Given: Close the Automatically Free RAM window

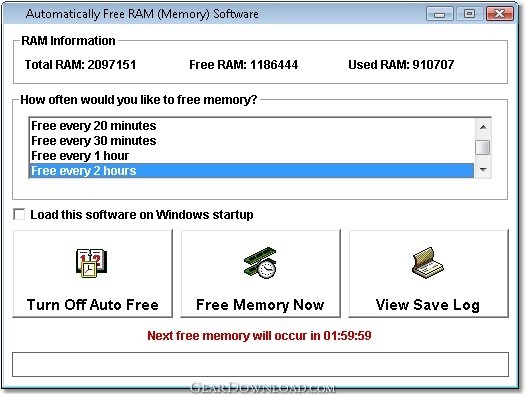Looking at the screenshot, I should tap(499, 14).
